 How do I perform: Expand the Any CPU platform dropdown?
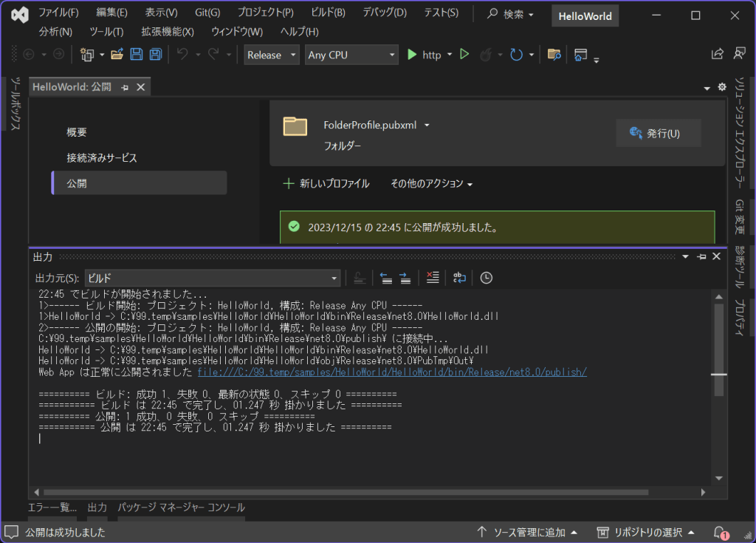click(x=351, y=55)
